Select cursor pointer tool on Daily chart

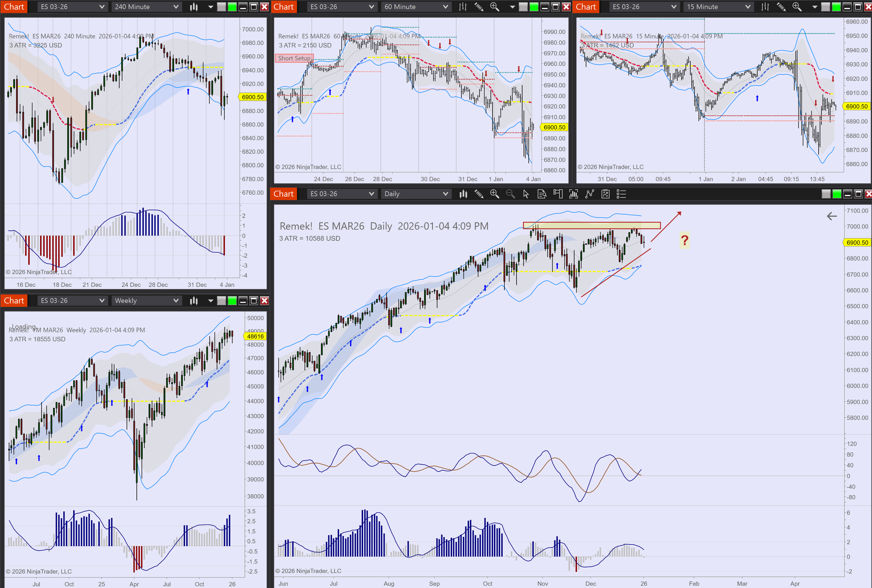click(526, 194)
